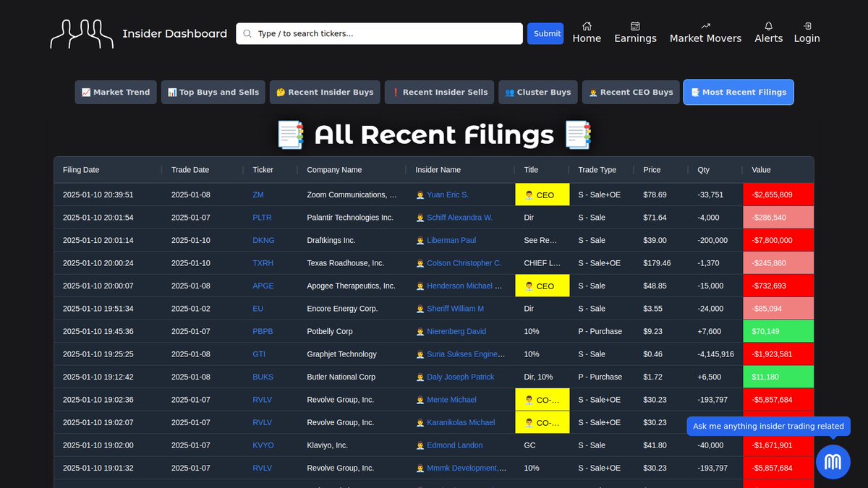Sort by Company Name column header
The width and height of the screenshot is (868, 488).
point(334,170)
